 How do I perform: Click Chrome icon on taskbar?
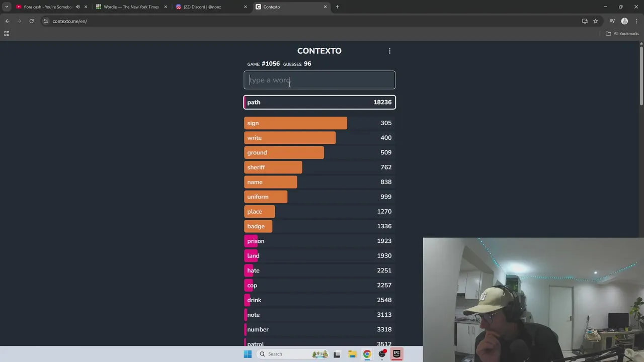click(x=367, y=354)
